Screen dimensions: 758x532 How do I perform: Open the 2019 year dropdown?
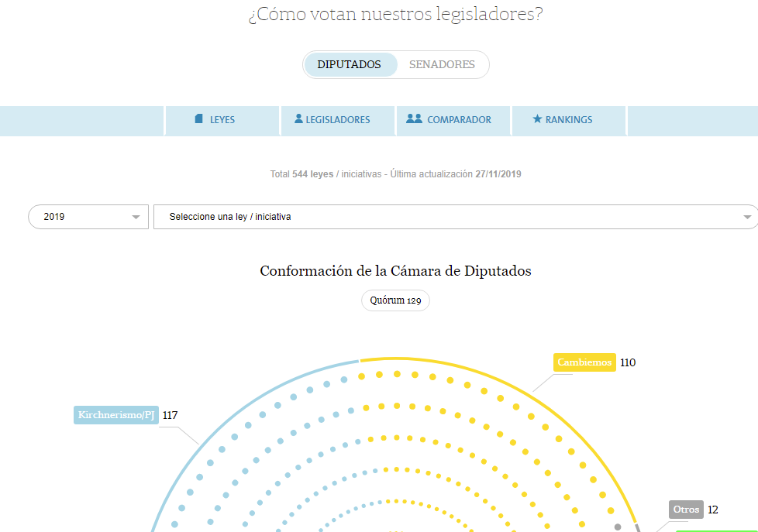(x=88, y=217)
